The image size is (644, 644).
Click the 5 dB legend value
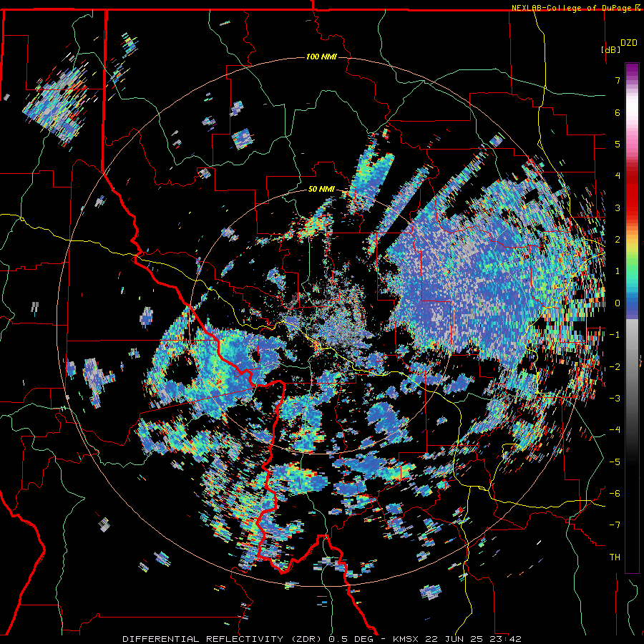click(x=618, y=144)
